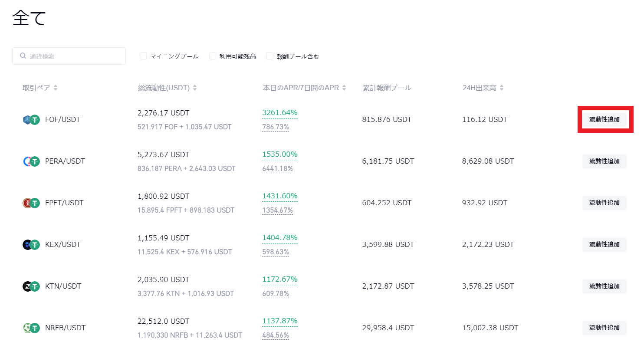Screen dimensions: 644x355
Task: Enable the マイニングプール checkbox
Action: [x=143, y=56]
